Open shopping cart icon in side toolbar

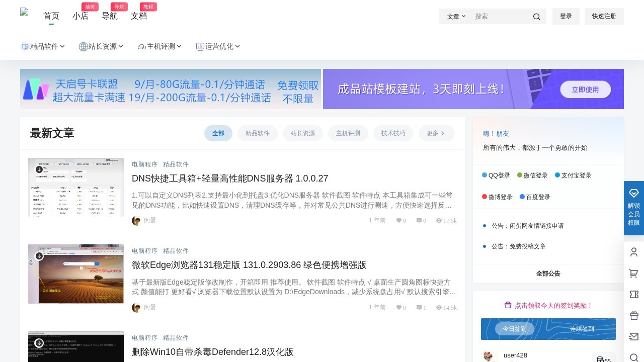point(634,274)
